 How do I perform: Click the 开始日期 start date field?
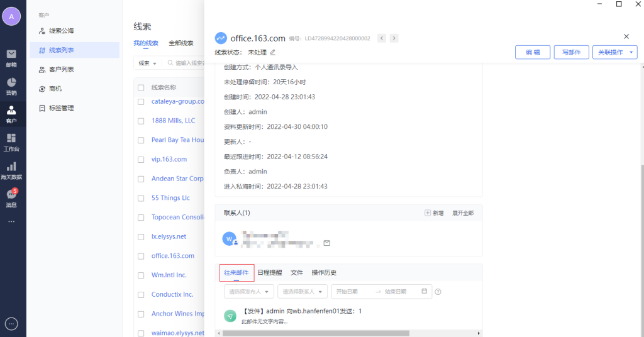[352, 292]
